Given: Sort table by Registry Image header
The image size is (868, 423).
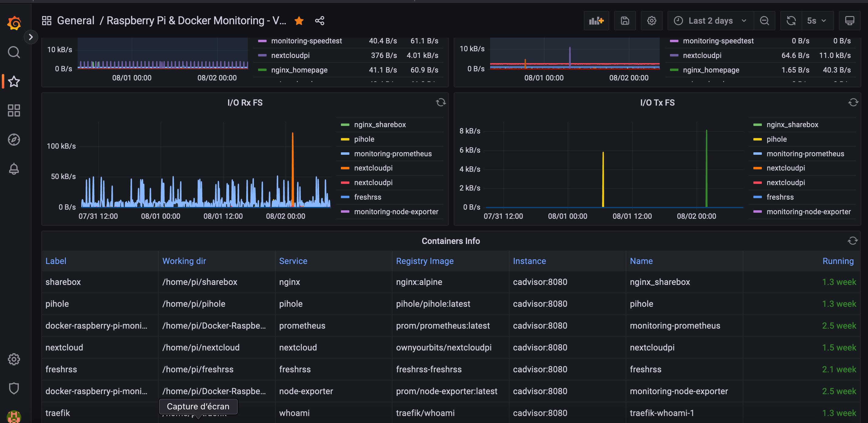Looking at the screenshot, I should pyautogui.click(x=425, y=261).
